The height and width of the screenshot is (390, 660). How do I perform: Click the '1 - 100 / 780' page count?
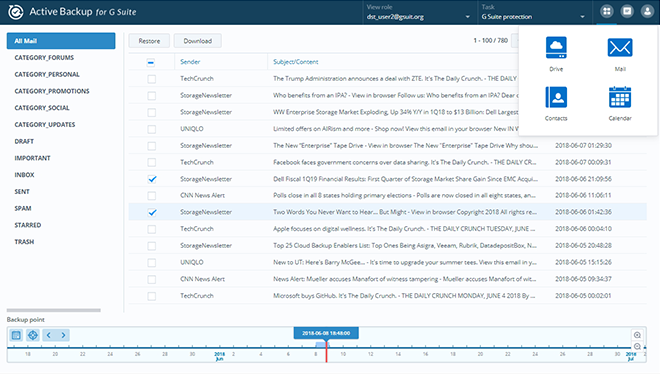pyautogui.click(x=490, y=40)
